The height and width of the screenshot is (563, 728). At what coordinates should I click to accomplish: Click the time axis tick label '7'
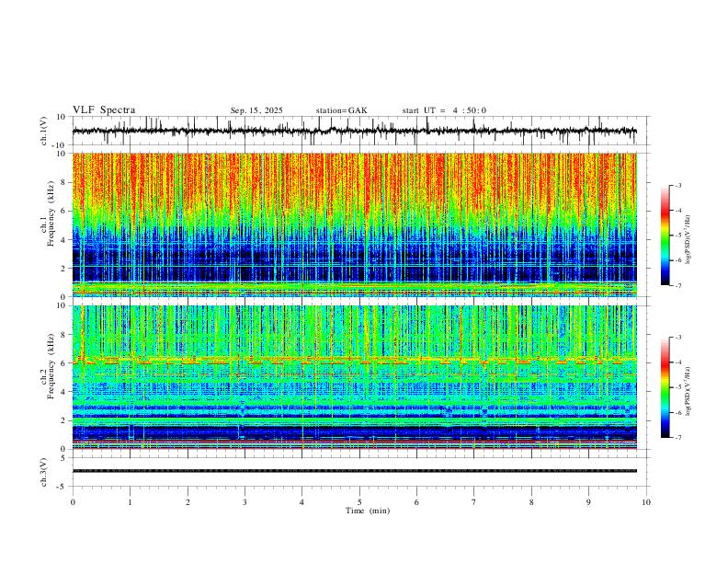tap(474, 502)
